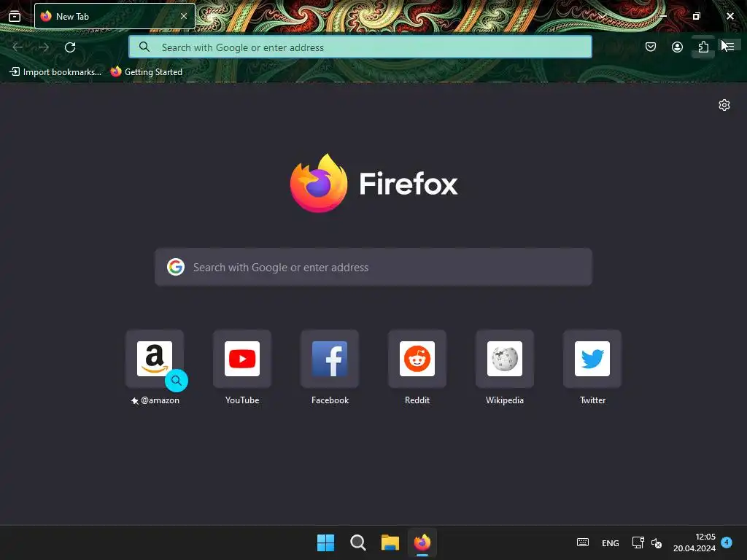Open the Amazon shortcut tile
This screenshot has height=560, width=747.
[x=155, y=359]
